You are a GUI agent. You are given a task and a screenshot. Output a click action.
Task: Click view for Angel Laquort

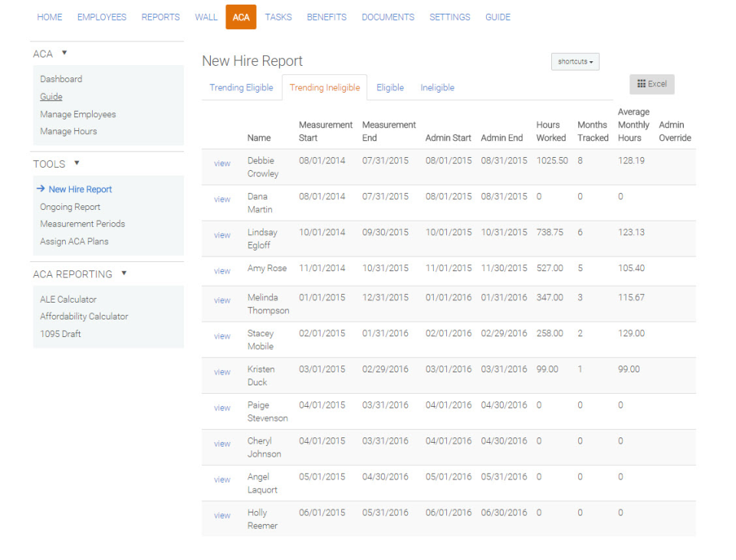point(222,480)
